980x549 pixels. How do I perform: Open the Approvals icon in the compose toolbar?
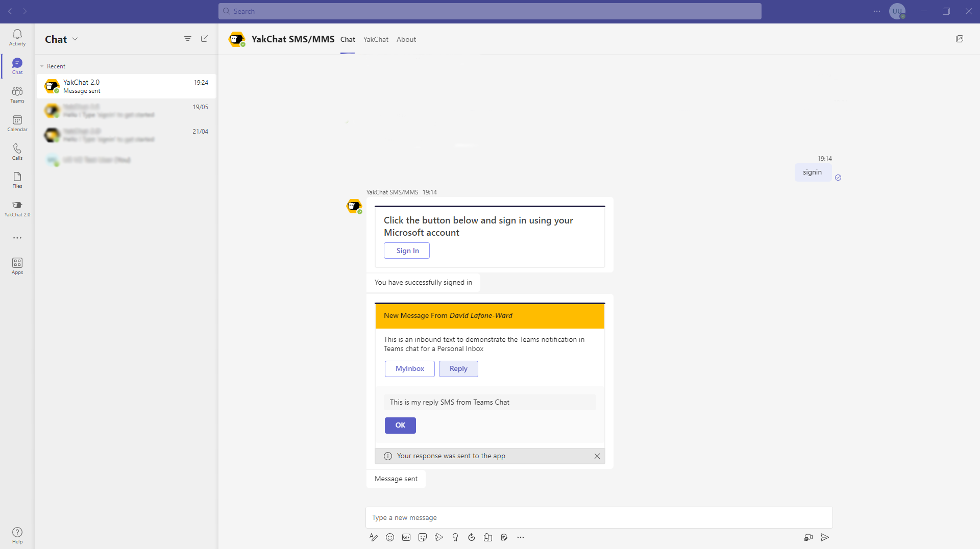tap(504, 537)
